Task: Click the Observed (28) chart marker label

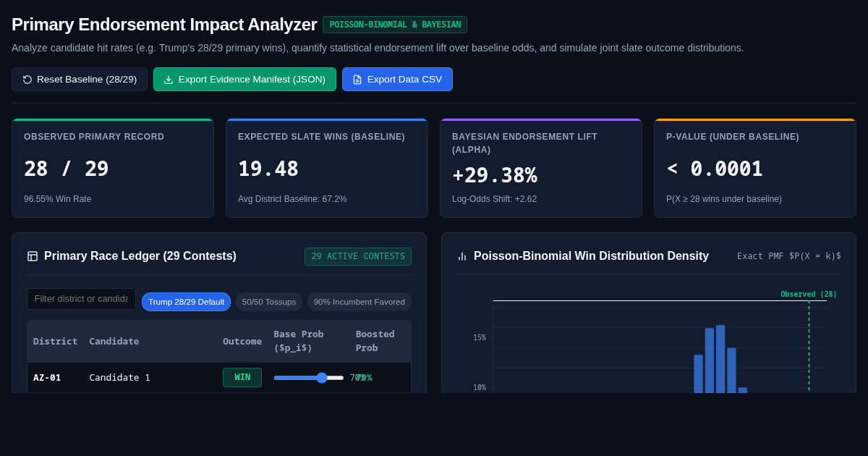Action: tap(809, 294)
